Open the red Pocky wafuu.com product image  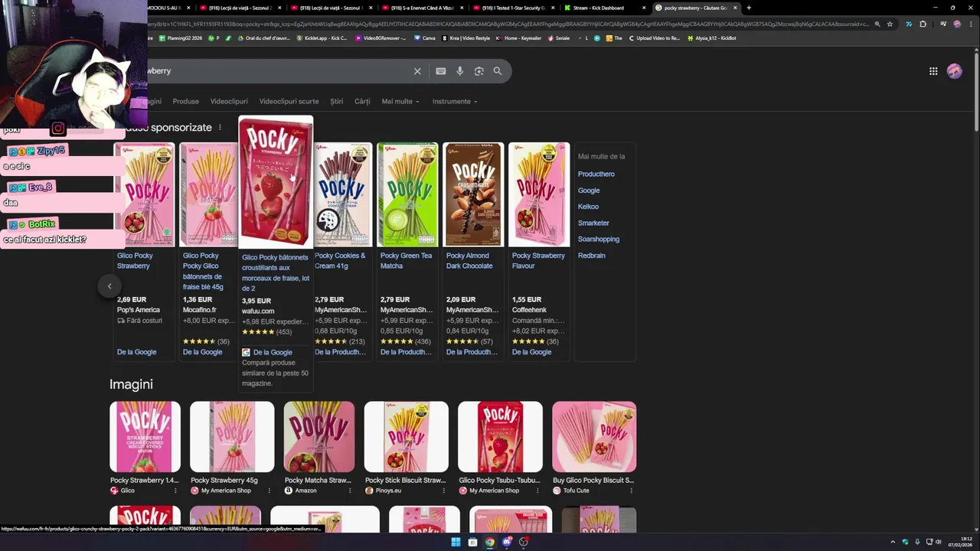(x=276, y=184)
